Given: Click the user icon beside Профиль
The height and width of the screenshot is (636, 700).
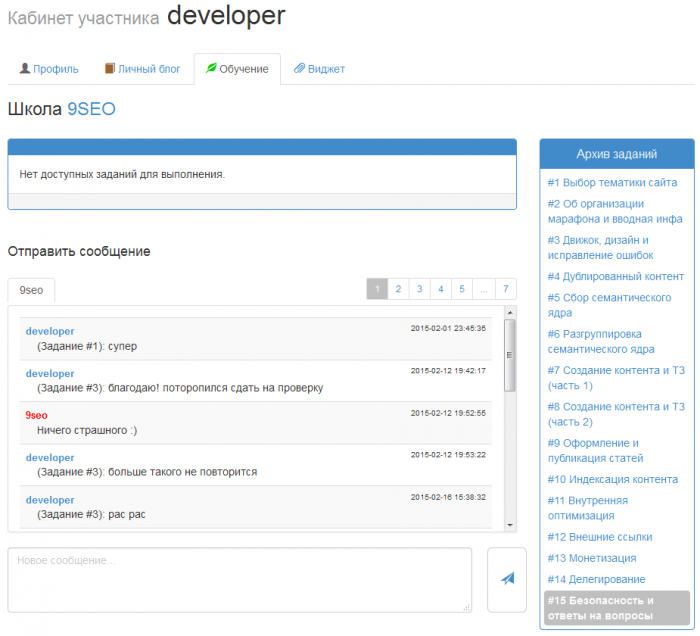Looking at the screenshot, I should click(25, 69).
